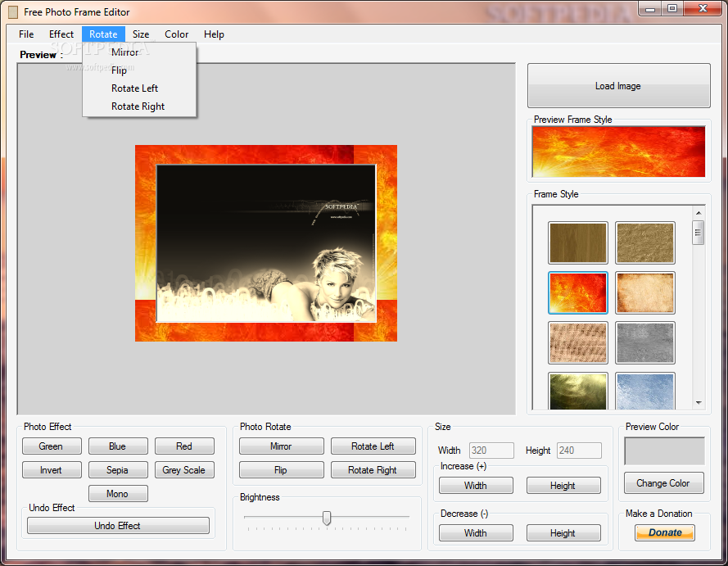
Task: Click the Undo Effect button
Action: point(118,526)
